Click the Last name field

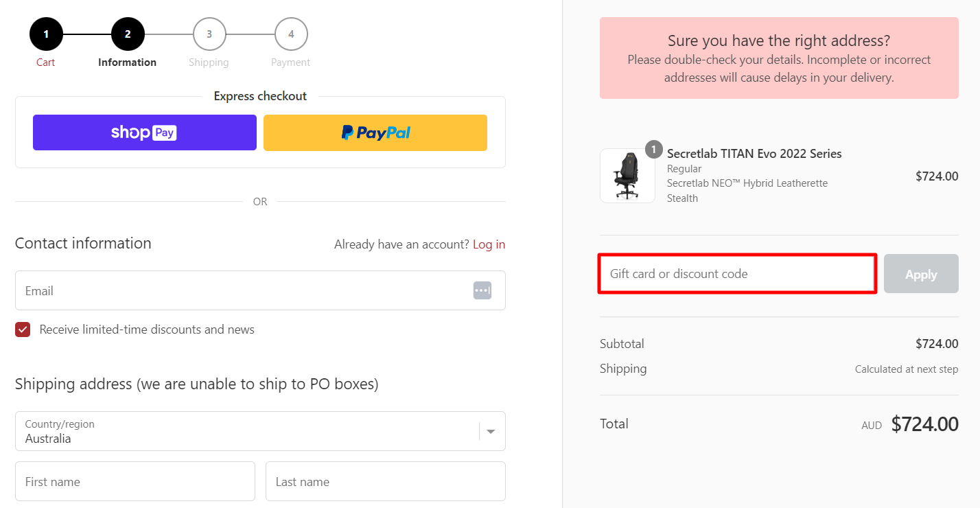[385, 481]
